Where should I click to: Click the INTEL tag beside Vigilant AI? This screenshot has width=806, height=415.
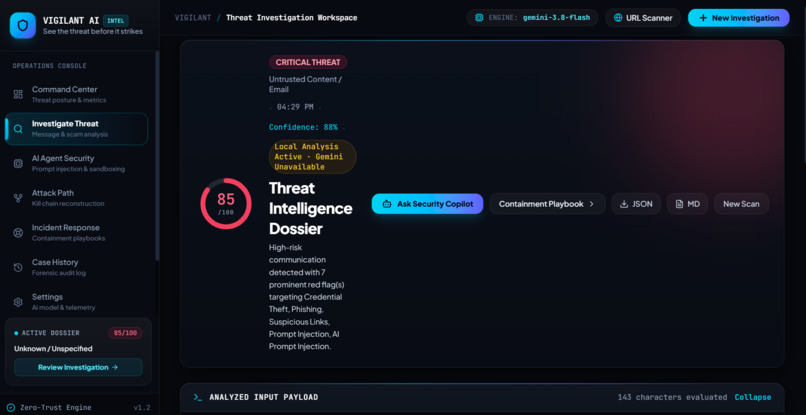116,21
